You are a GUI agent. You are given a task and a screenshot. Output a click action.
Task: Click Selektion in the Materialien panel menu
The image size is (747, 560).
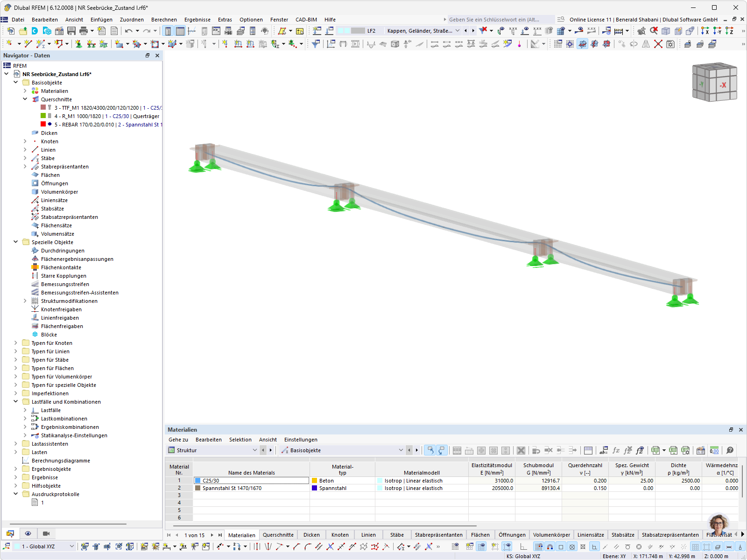click(x=240, y=439)
